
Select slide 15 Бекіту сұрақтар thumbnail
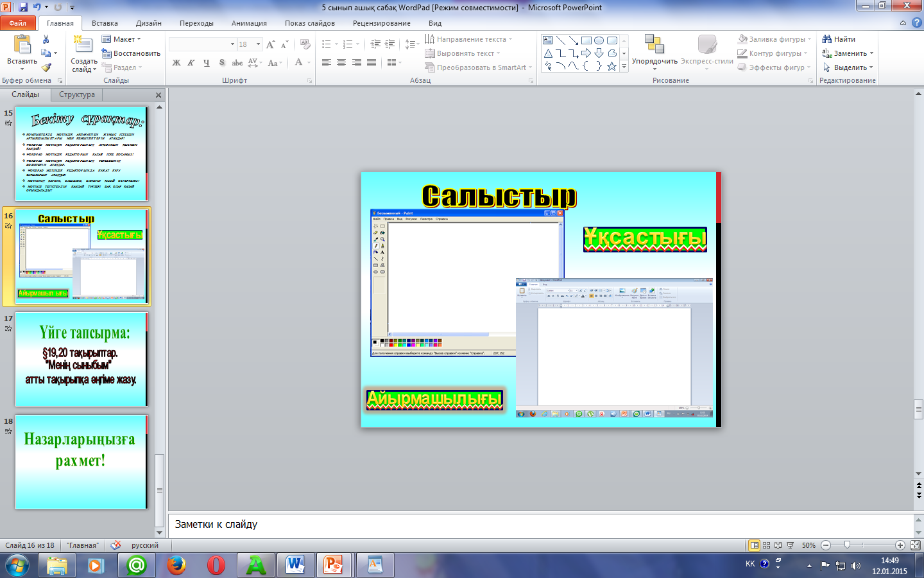[81, 153]
